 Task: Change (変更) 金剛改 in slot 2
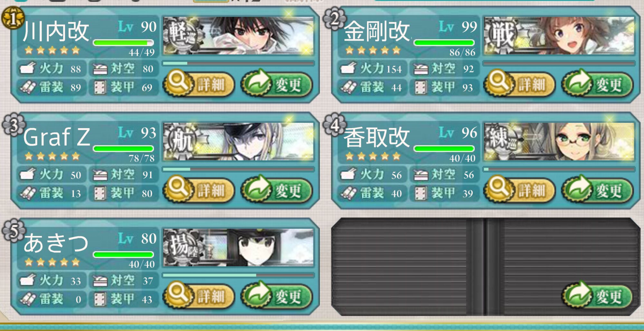tap(597, 84)
